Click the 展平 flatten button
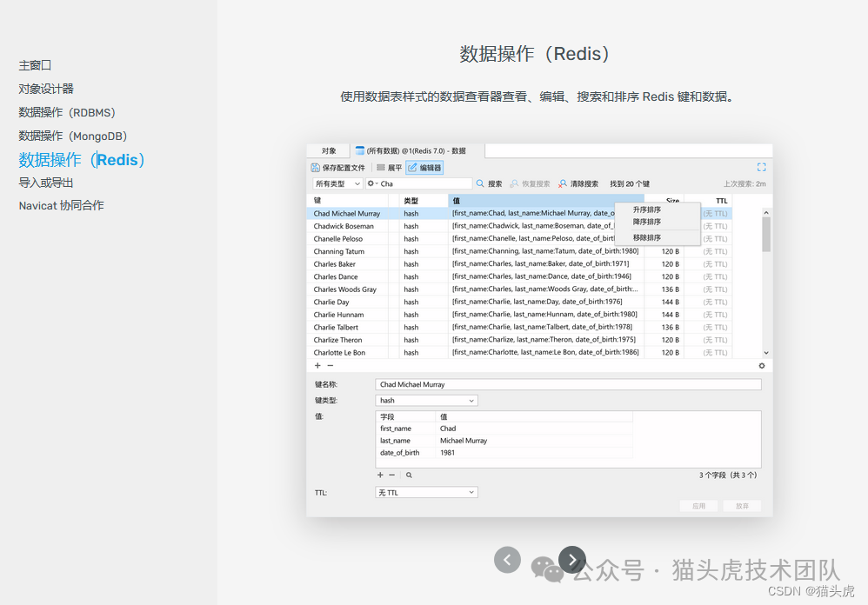Image resolution: width=868 pixels, height=605 pixels. click(389, 168)
